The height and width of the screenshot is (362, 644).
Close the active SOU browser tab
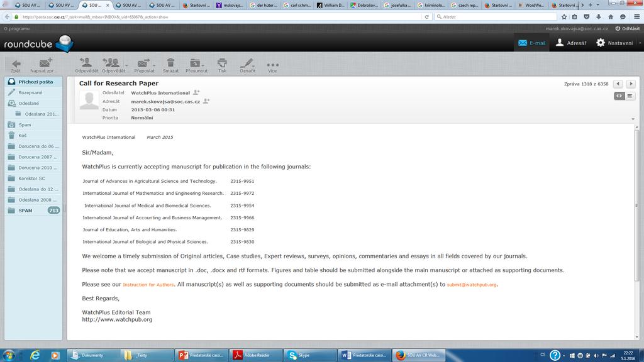(x=108, y=5)
